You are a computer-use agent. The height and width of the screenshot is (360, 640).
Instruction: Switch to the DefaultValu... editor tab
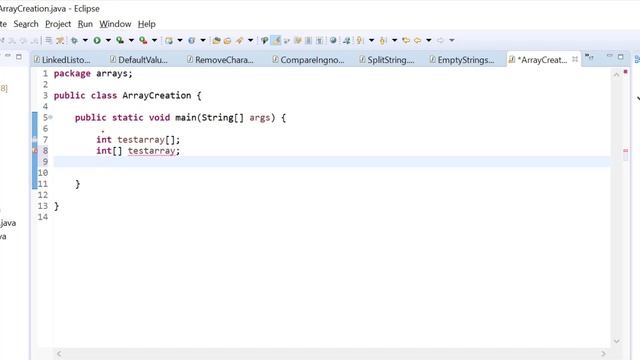tap(139, 60)
